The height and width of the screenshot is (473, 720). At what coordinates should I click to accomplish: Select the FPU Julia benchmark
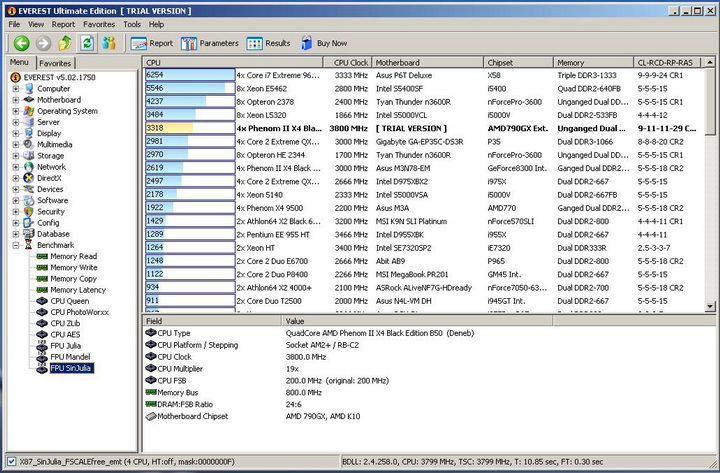point(66,346)
